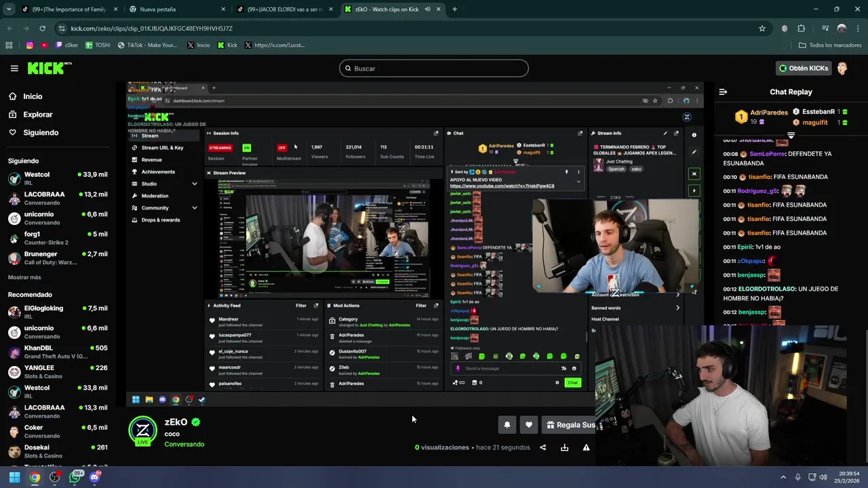Open the Chrome three-dot menu
Image resolution: width=868 pixels, height=488 pixels.
click(x=858, y=28)
